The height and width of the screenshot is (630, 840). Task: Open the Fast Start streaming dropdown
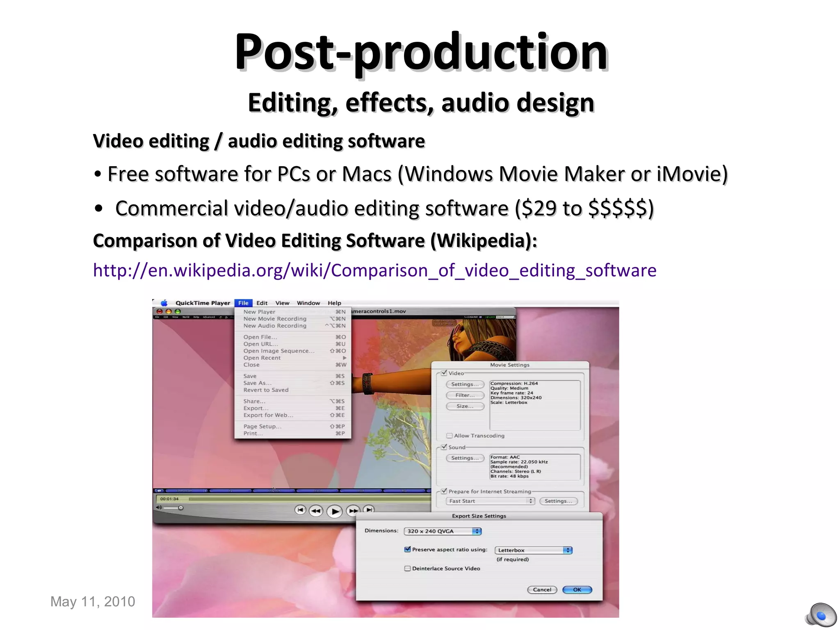pyautogui.click(x=491, y=501)
